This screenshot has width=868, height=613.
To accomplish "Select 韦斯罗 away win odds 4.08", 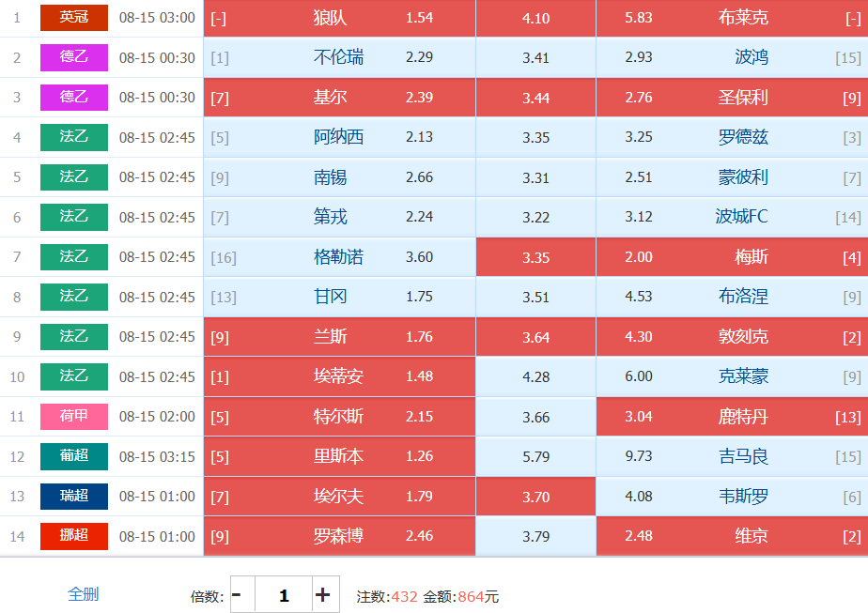I will pyautogui.click(x=733, y=496).
